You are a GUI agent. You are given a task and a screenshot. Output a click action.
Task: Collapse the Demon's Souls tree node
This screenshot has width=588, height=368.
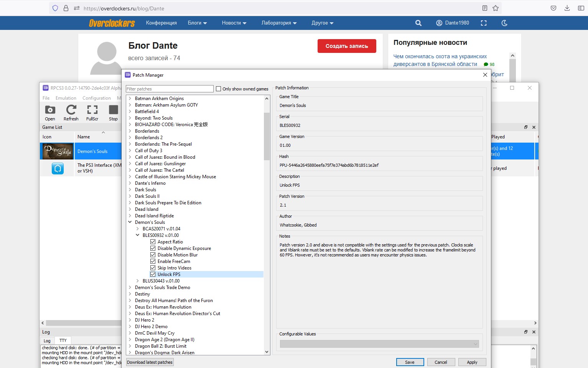pyautogui.click(x=130, y=222)
